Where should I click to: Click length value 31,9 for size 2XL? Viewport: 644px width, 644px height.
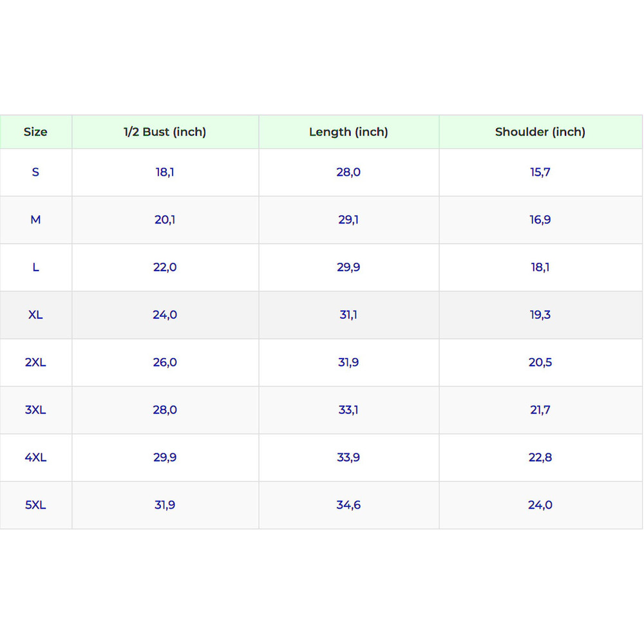point(348,363)
